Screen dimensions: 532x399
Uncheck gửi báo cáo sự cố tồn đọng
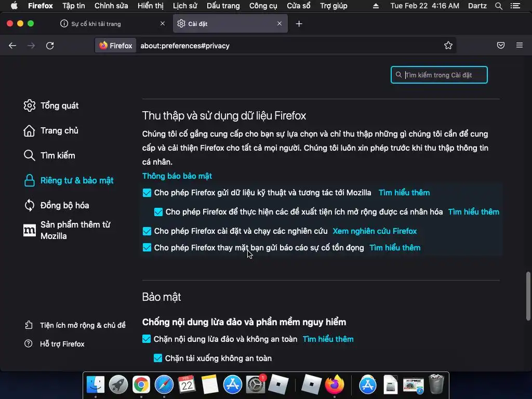(147, 248)
